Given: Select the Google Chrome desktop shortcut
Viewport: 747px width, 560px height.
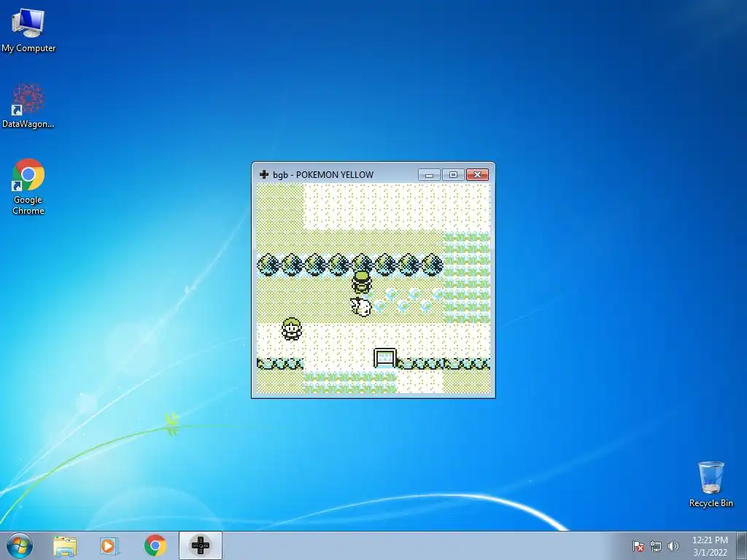Looking at the screenshot, I should coord(28,186).
